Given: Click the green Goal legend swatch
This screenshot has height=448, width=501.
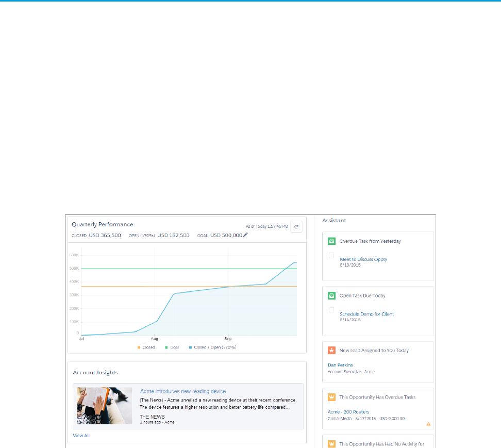Looking at the screenshot, I should pyautogui.click(x=166, y=347).
